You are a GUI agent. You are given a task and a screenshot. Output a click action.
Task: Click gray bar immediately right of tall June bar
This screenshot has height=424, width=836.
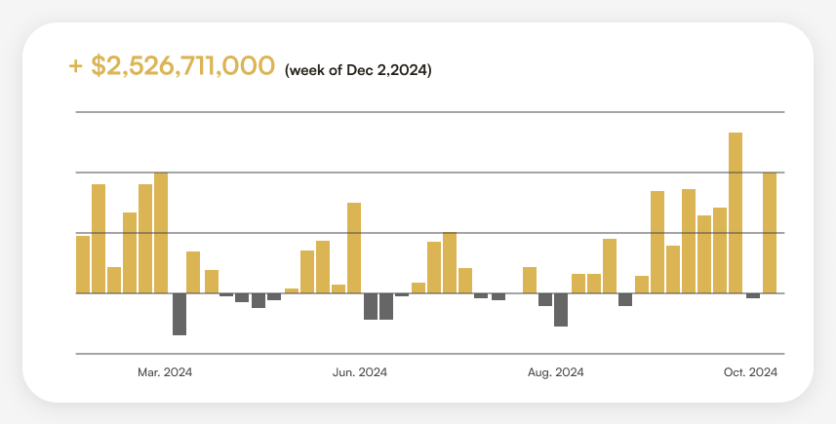pyautogui.click(x=370, y=306)
